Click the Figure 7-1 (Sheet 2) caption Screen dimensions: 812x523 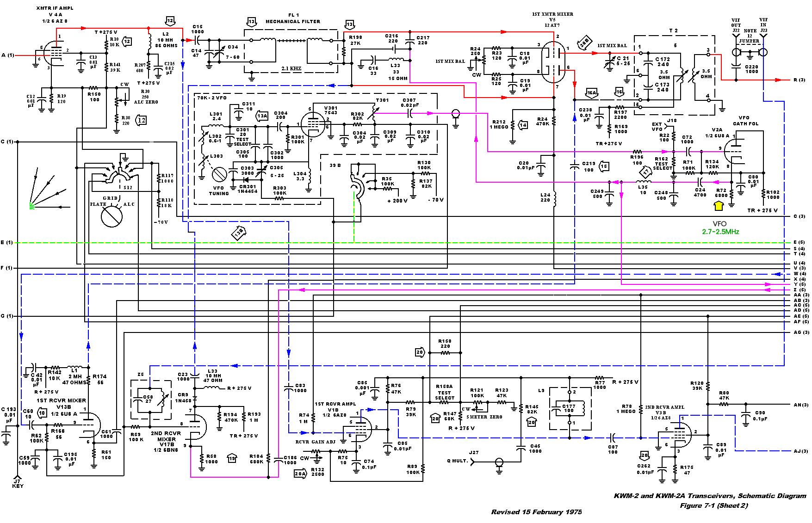coord(714,505)
